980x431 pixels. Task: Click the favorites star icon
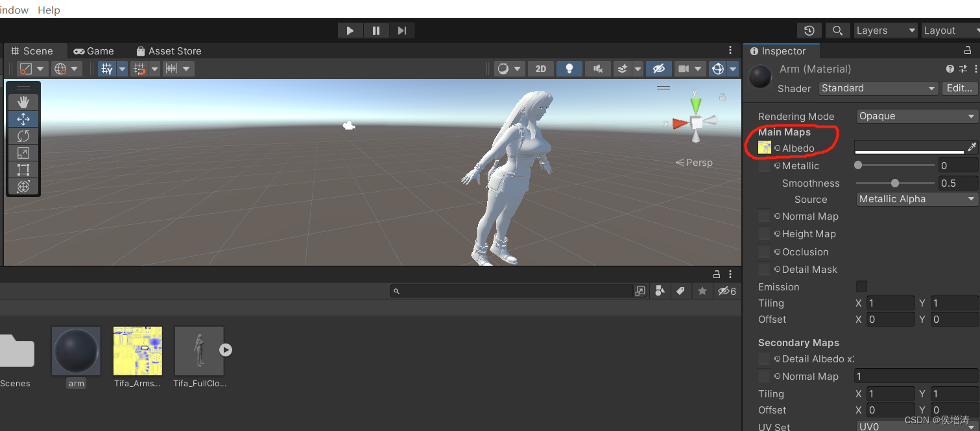point(702,291)
